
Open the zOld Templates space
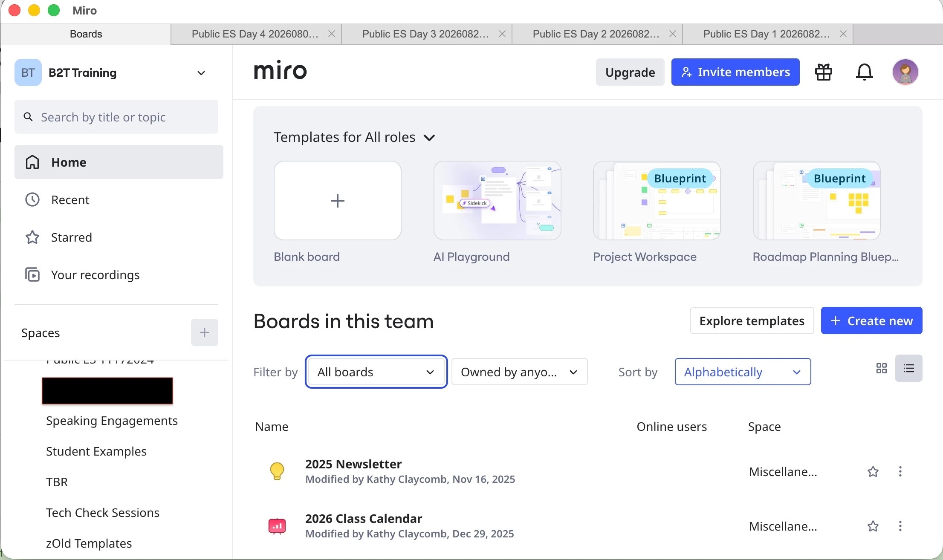pos(89,544)
